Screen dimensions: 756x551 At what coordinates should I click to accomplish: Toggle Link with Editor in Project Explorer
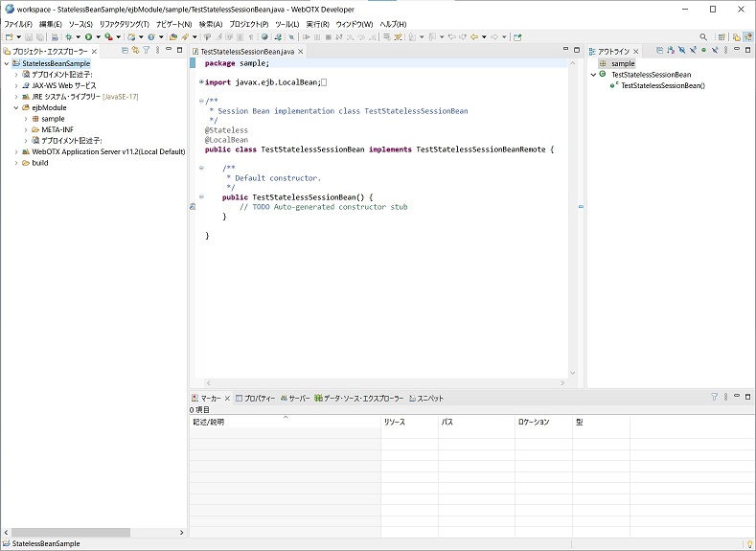click(135, 50)
